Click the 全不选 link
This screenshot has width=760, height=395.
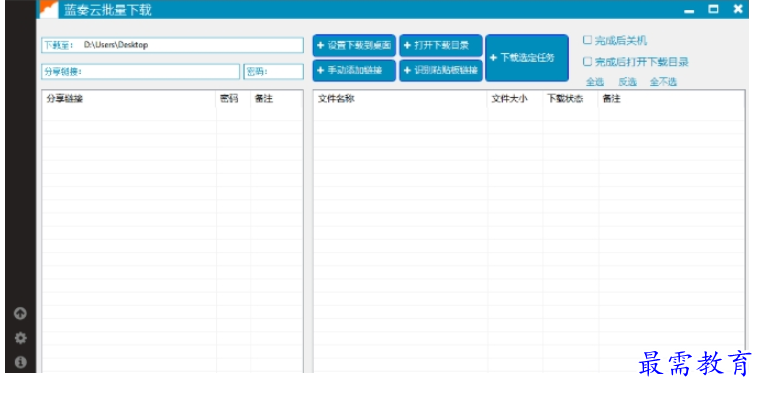point(663,82)
